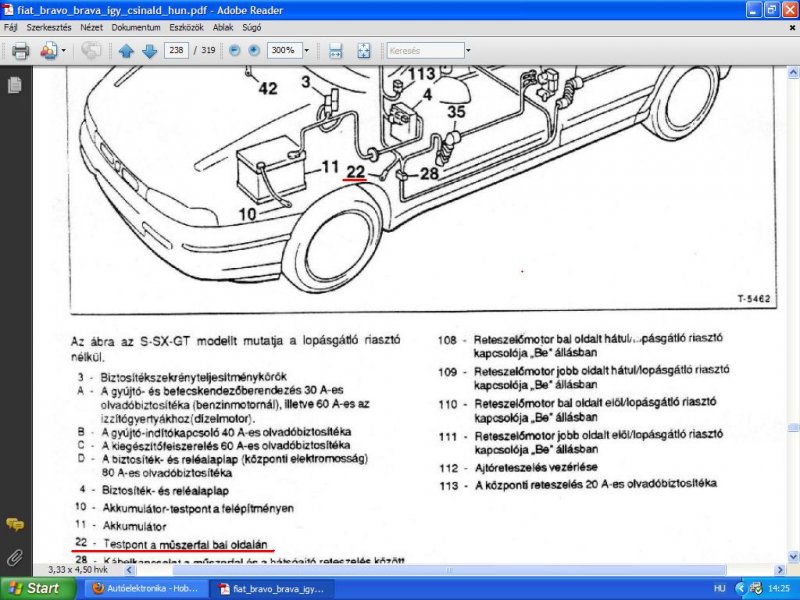
Task: Zoom in with the plus button
Action: click(x=254, y=50)
